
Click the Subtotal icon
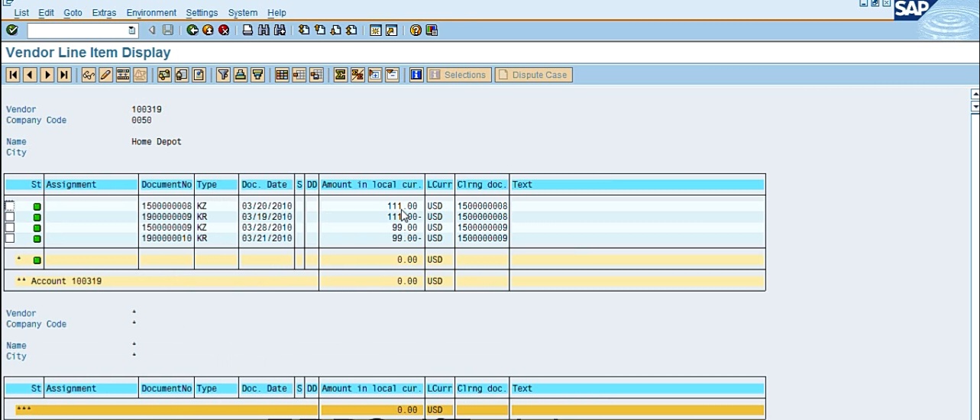pyautogui.click(x=357, y=75)
